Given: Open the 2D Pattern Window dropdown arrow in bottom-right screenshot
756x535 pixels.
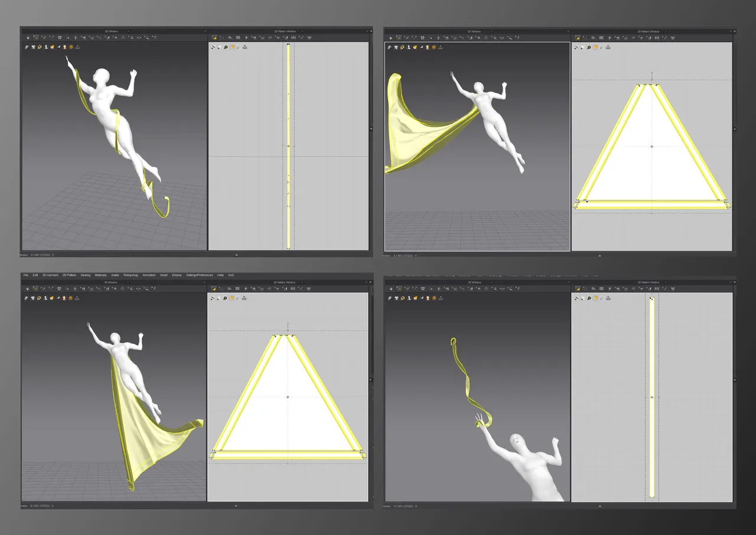Looking at the screenshot, I should (x=665, y=282).
